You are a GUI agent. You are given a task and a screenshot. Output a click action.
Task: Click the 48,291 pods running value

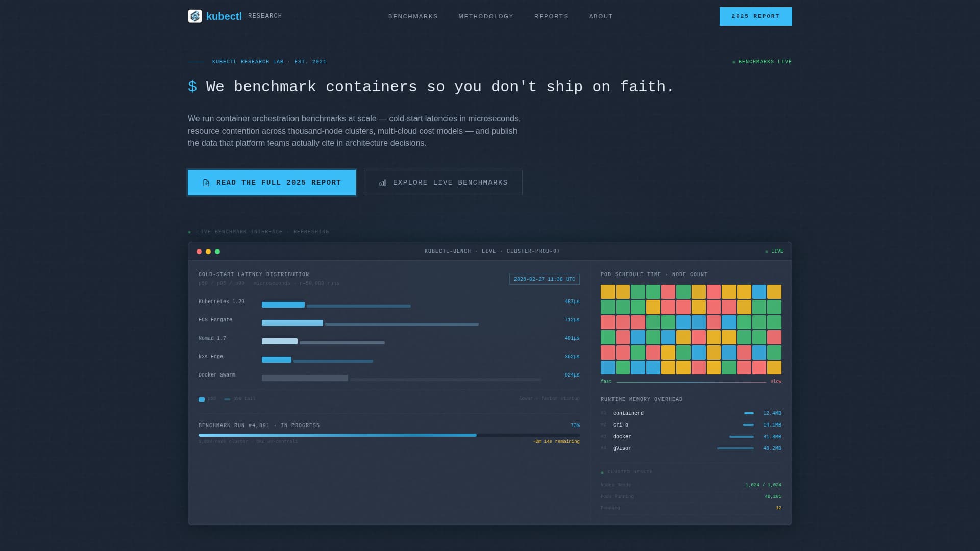(773, 497)
